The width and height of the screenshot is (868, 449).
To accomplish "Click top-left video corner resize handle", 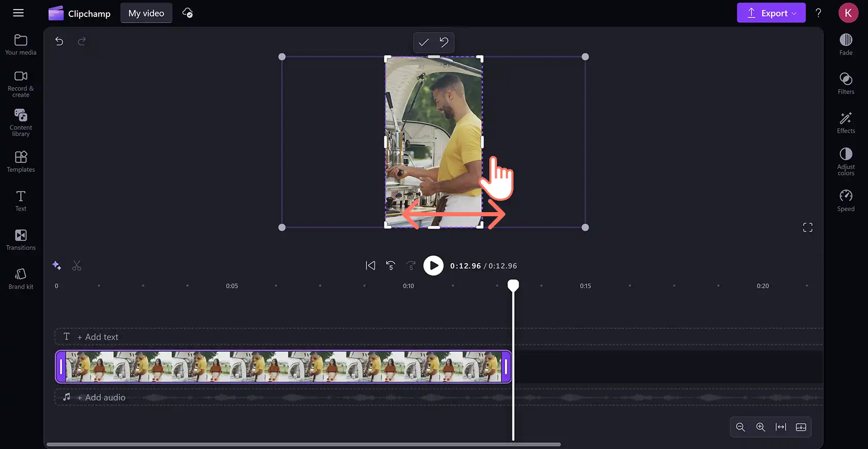I will (282, 57).
